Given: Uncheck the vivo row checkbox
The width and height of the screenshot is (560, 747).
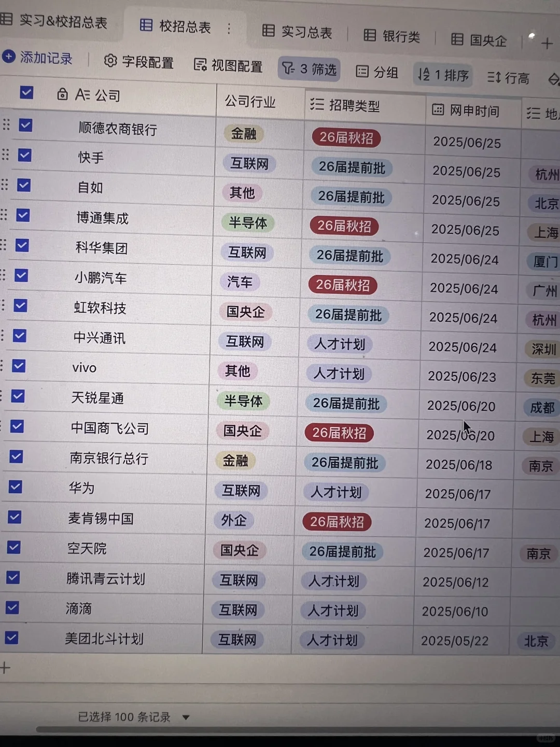Looking at the screenshot, I should [x=19, y=366].
